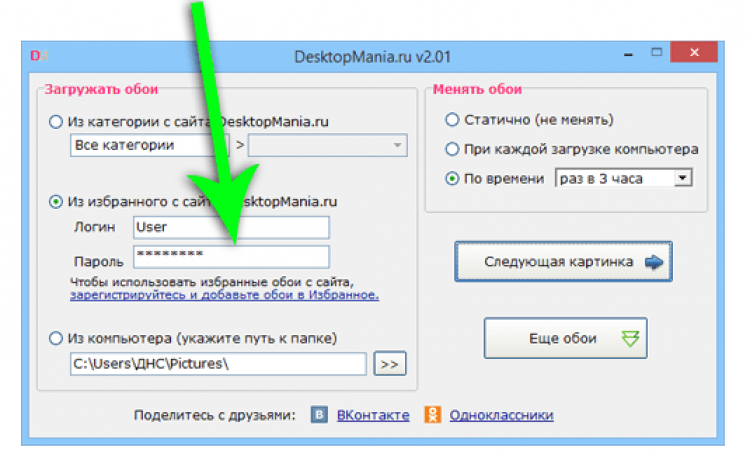
Task: Choose 'По времени' radio option
Action: (x=452, y=178)
